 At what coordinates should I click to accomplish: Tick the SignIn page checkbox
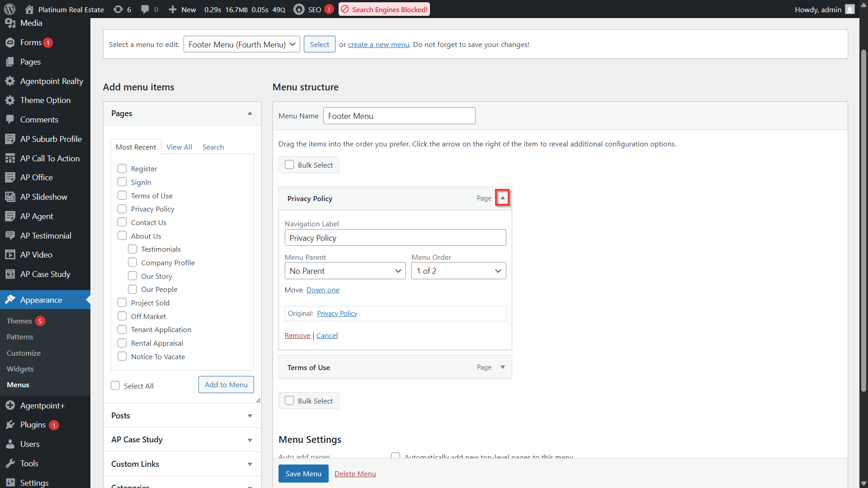pyautogui.click(x=122, y=182)
